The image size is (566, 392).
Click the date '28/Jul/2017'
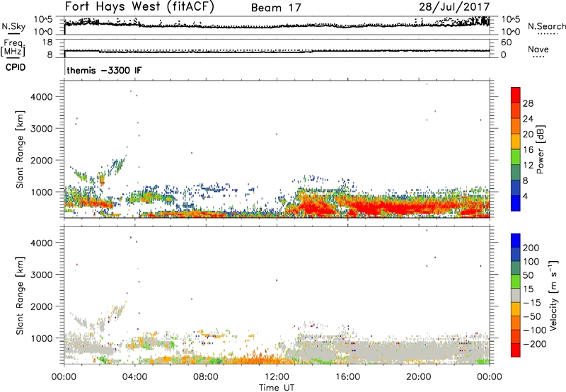tap(454, 7)
